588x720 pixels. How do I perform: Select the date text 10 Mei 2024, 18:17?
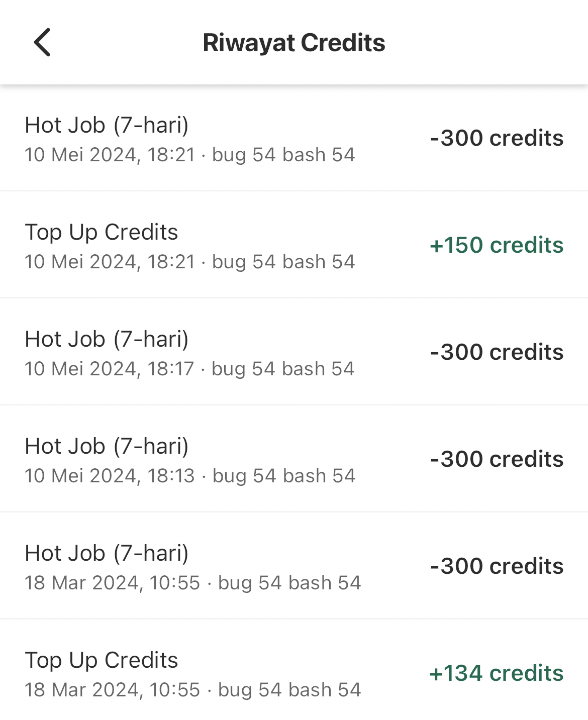(109, 369)
